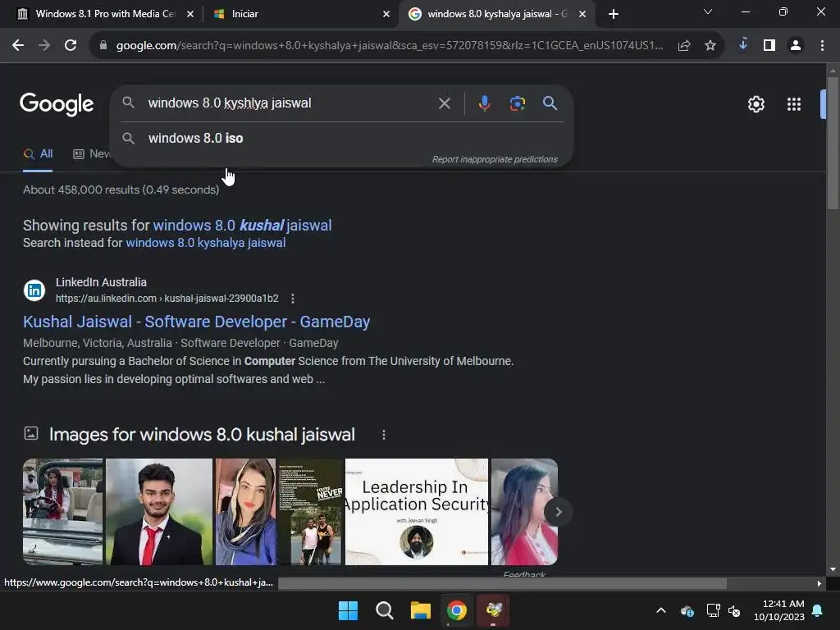Open the Leadership In Application Security image
Screen dimensions: 840x630
point(417,512)
